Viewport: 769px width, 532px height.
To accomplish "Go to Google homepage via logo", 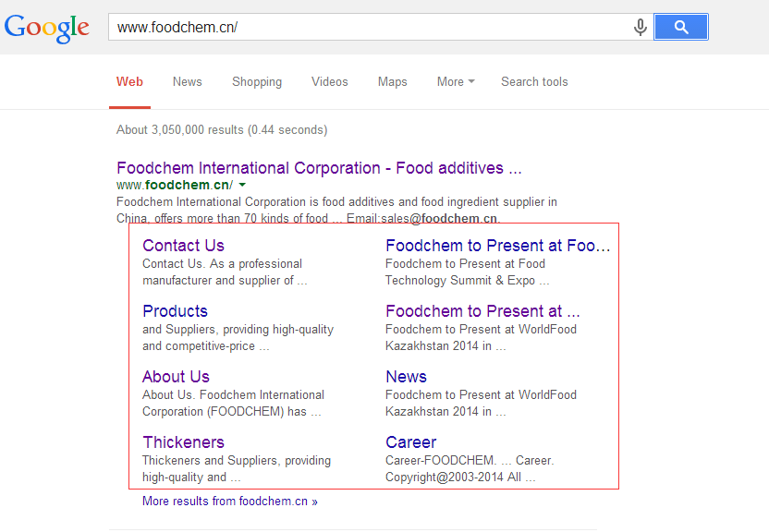I will point(47,28).
